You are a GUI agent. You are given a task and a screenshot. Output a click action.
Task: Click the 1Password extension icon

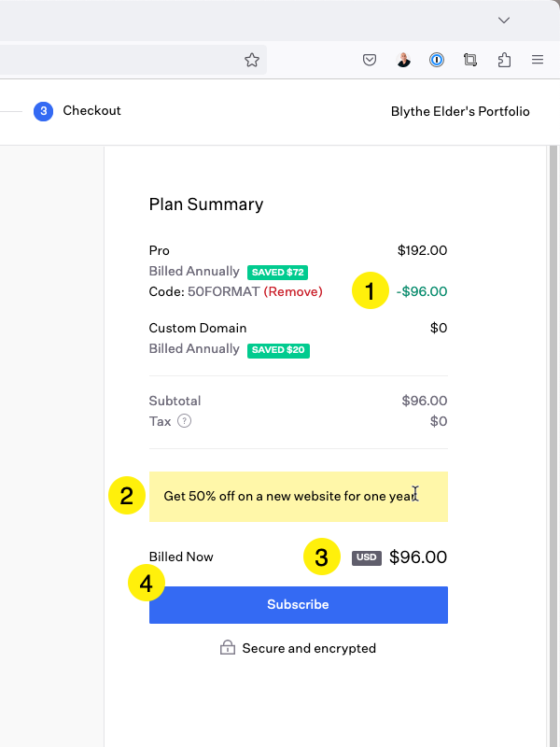[x=437, y=60]
